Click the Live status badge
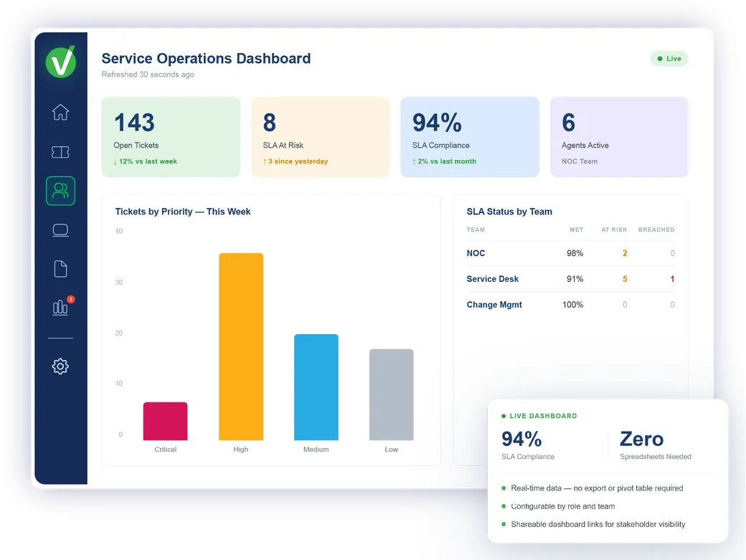Viewport: 746px width, 560px height. click(669, 59)
